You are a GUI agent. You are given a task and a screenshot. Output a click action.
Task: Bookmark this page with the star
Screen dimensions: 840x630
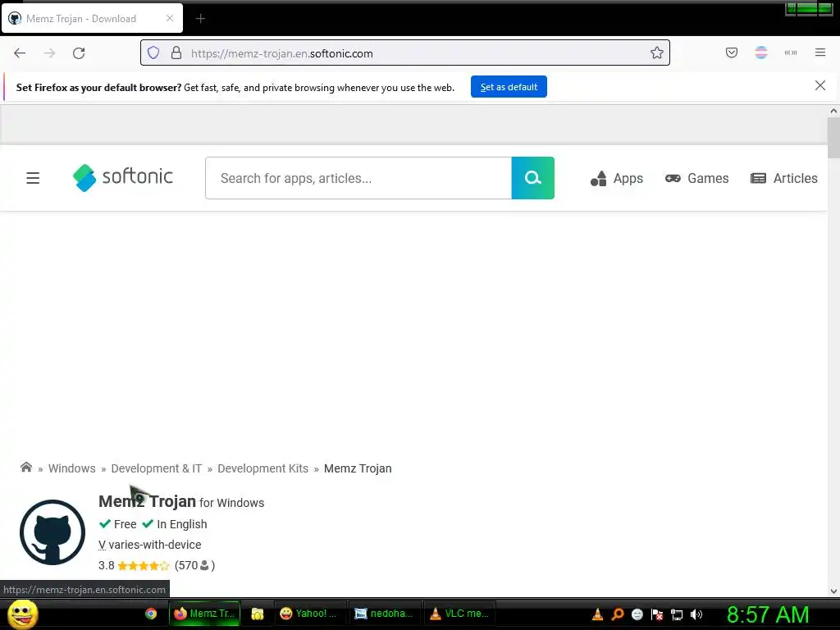657,53
